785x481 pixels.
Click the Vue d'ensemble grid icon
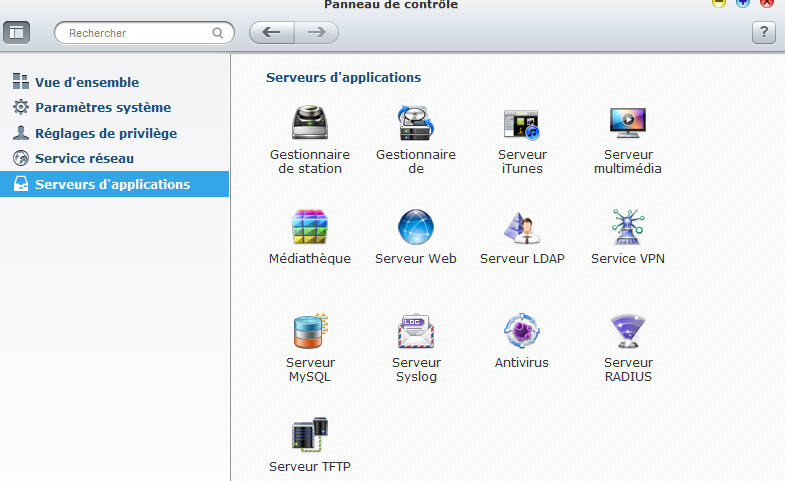[x=21, y=81]
